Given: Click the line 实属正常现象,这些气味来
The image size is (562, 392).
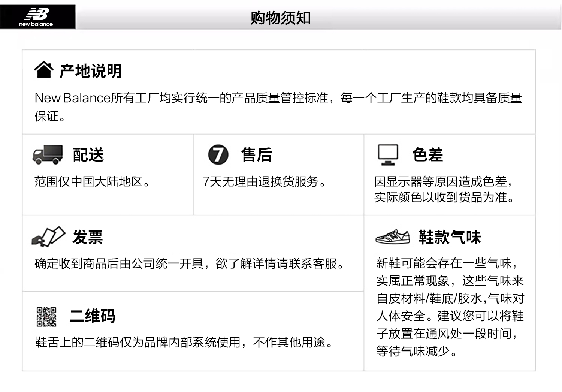Looking at the screenshot, I should click(450, 281).
